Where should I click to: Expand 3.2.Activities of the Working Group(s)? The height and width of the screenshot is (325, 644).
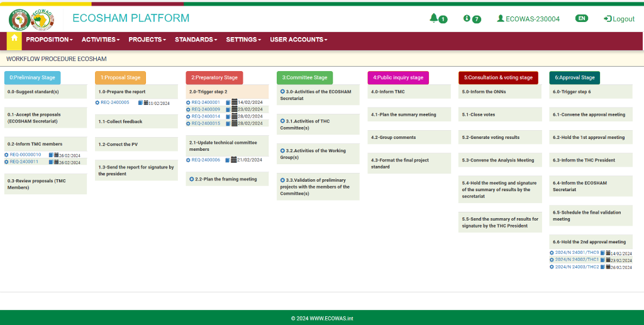pos(282,151)
